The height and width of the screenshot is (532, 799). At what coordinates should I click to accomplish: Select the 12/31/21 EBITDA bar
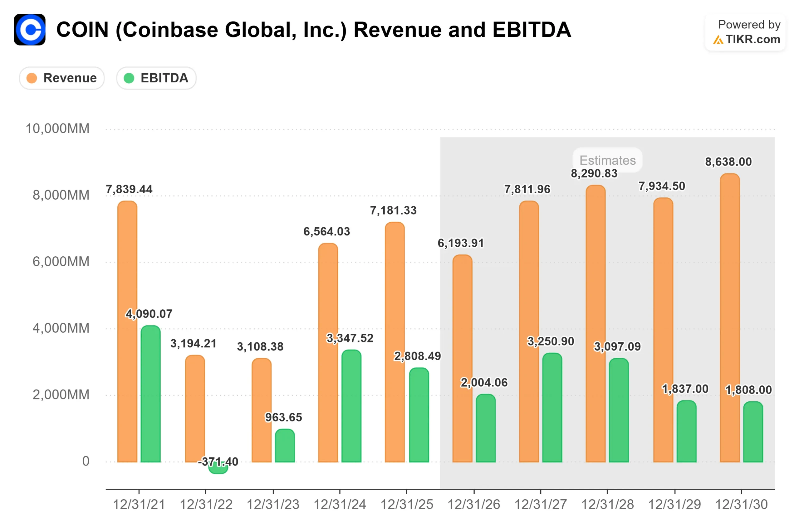[150, 394]
